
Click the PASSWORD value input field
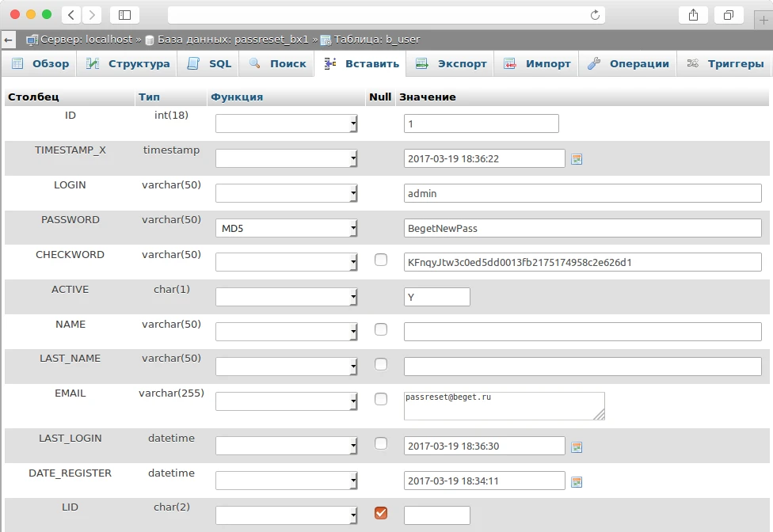coord(582,228)
